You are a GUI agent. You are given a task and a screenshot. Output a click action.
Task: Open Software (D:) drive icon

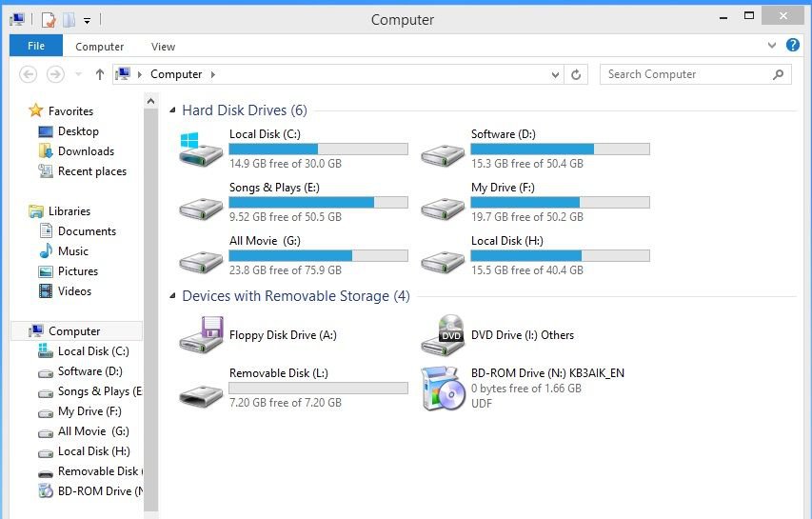point(443,154)
